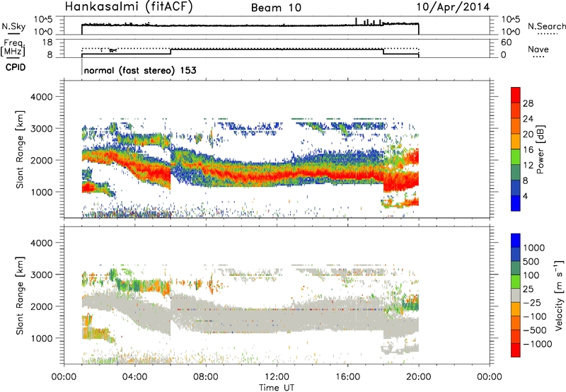This screenshot has height=392, width=566.
Task: Click the Power [dB] colorbar label
Action: pos(541,149)
